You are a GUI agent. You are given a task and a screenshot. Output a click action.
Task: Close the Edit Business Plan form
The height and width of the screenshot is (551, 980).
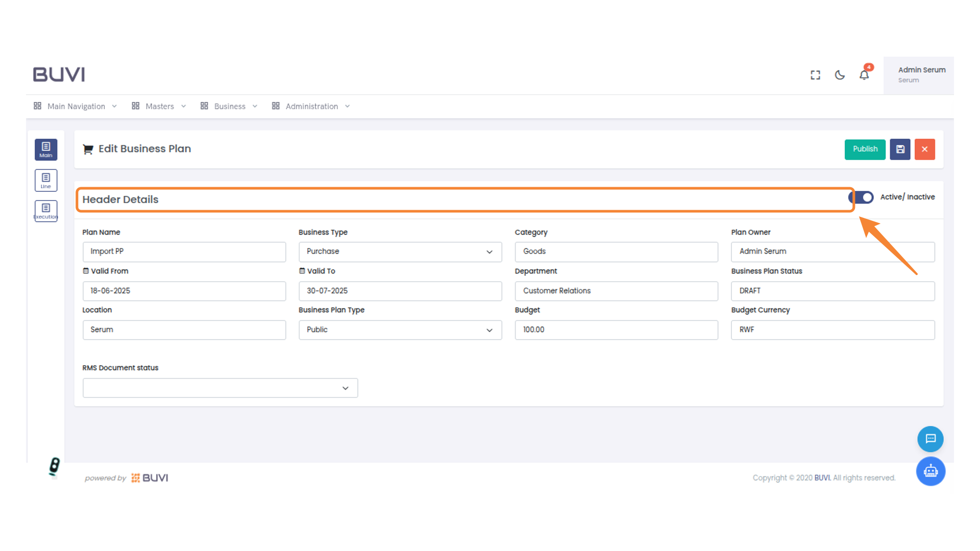tap(924, 149)
